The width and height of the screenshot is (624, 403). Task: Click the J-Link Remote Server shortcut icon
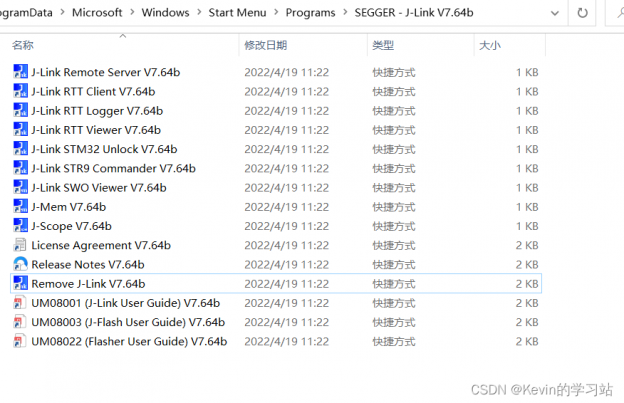point(21,72)
